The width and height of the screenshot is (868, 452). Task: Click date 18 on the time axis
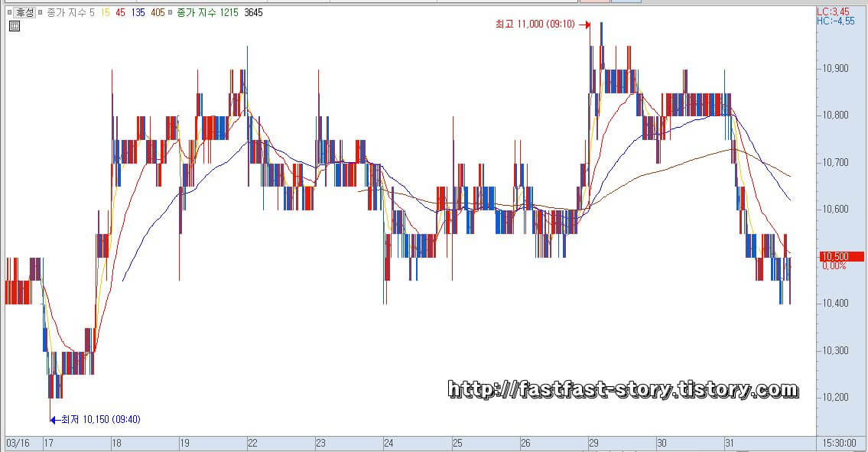click(116, 443)
